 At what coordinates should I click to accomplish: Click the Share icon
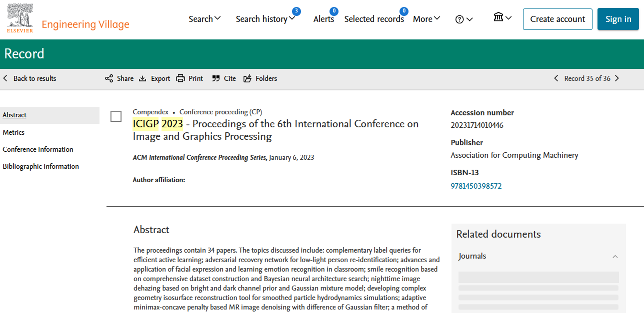coord(109,78)
